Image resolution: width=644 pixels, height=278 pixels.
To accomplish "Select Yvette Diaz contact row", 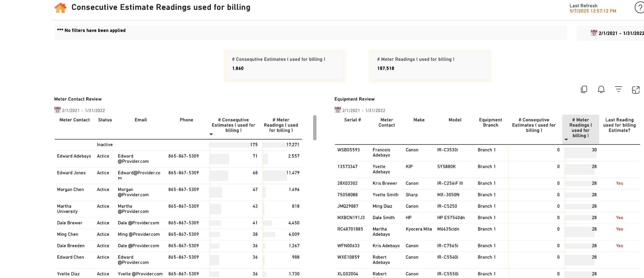I will click(178, 274).
